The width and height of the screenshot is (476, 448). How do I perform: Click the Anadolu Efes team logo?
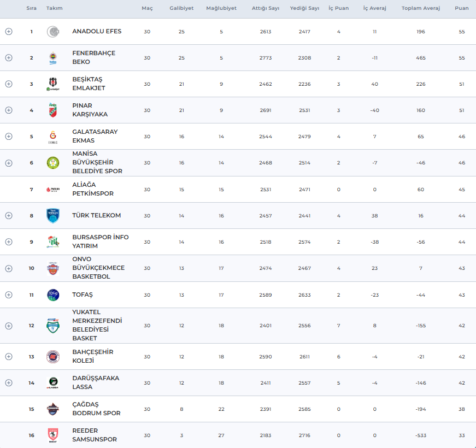(53, 32)
